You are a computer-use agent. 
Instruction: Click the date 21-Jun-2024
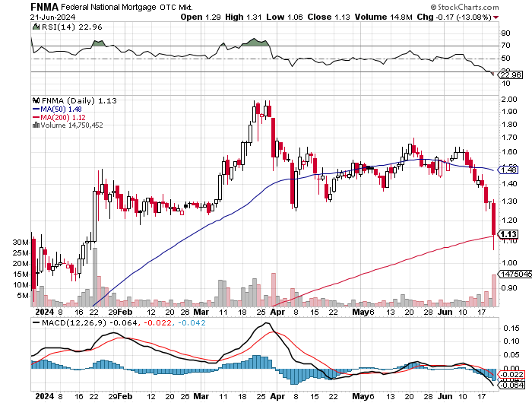[52, 17]
